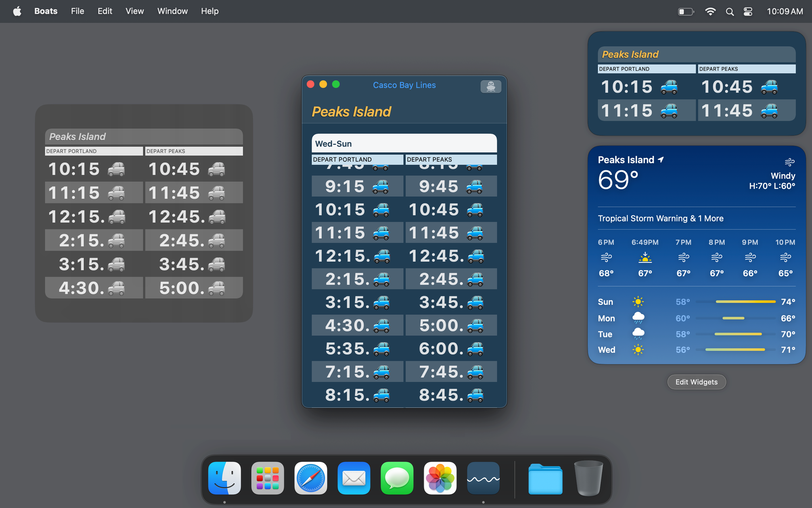Open the Boats menu
The width and height of the screenshot is (812, 508).
pyautogui.click(x=46, y=11)
